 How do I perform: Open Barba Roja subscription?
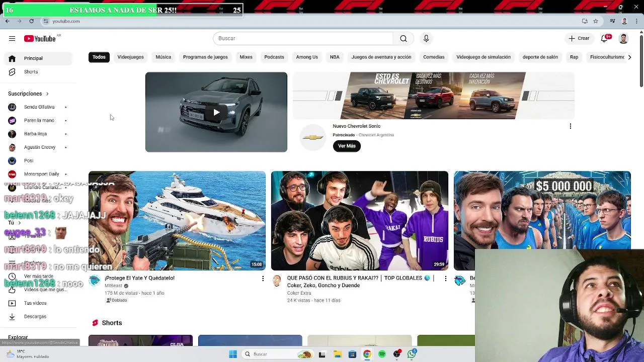pos(39,134)
